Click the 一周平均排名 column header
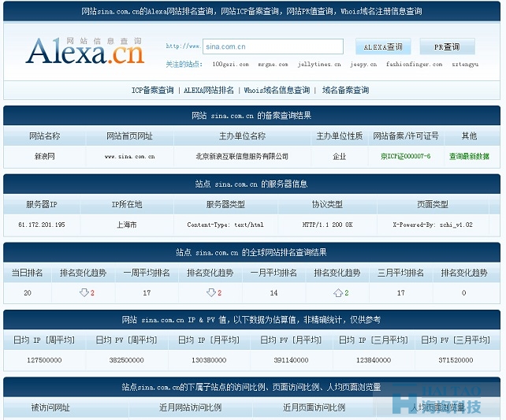This screenshot has width=506, height=420. pos(147,273)
